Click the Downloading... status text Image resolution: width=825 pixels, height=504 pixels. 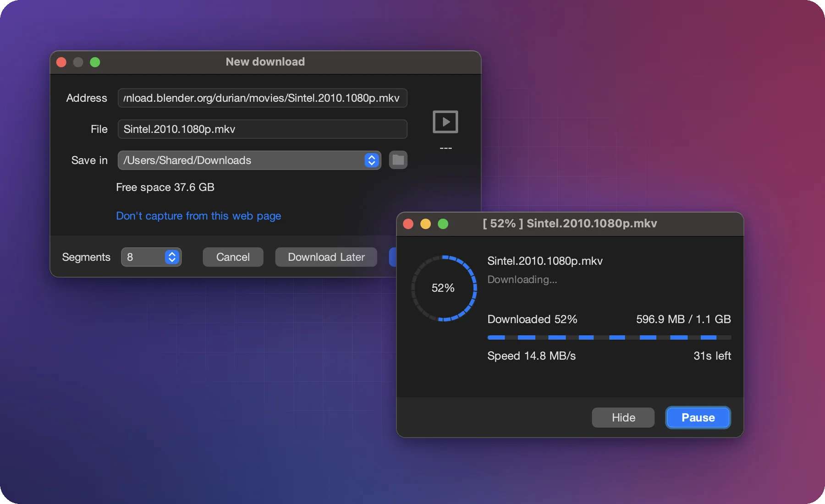(x=522, y=279)
